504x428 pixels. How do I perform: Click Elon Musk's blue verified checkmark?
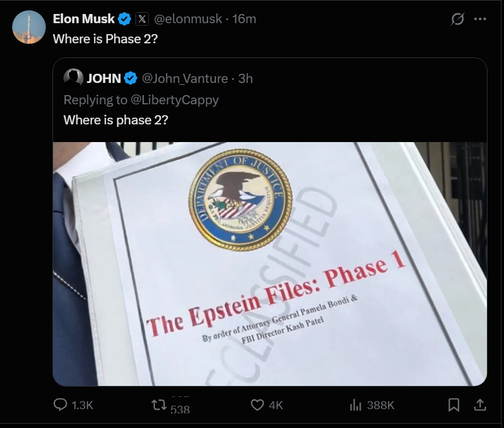[124, 19]
